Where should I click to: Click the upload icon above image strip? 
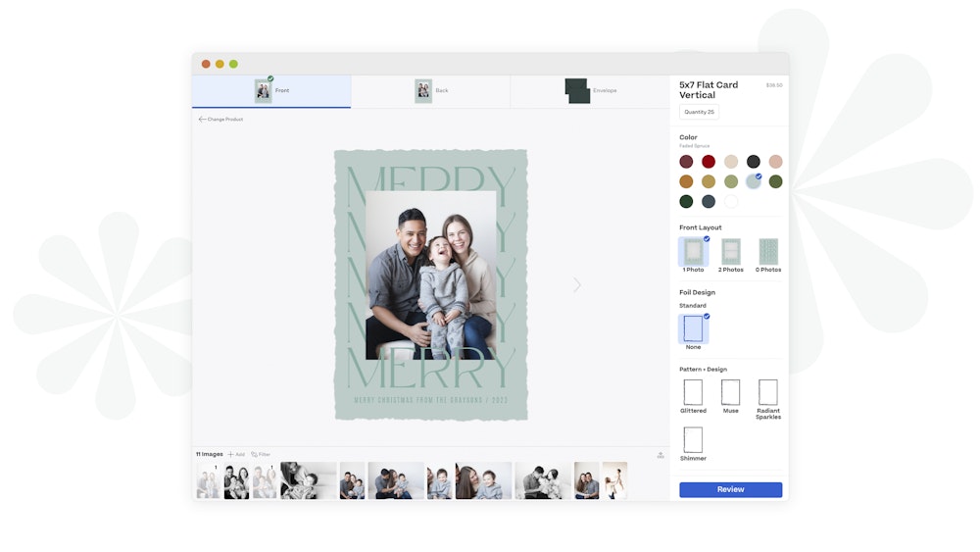click(661, 455)
